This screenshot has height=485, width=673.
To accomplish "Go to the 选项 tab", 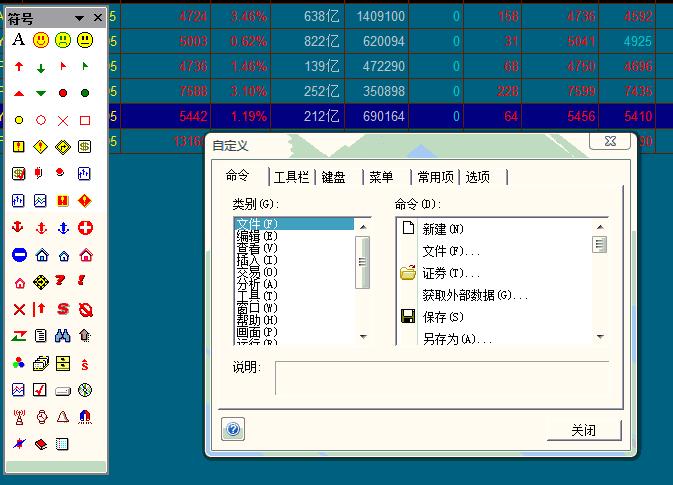I will tap(478, 177).
